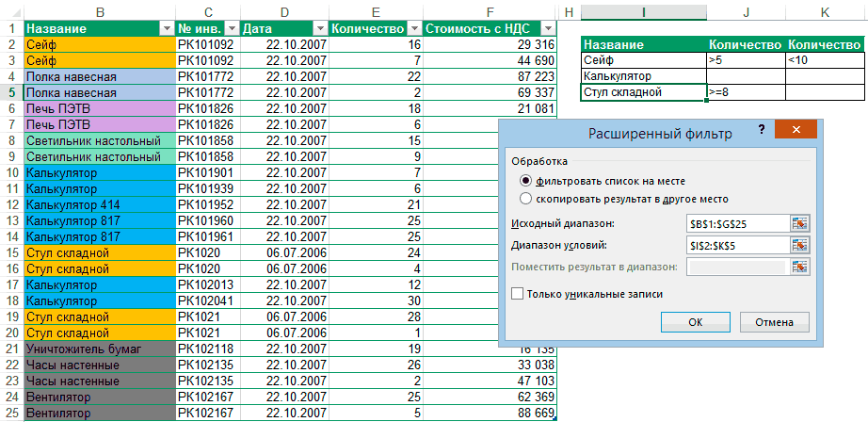Select column B header
868x422 pixels.
point(100,9)
